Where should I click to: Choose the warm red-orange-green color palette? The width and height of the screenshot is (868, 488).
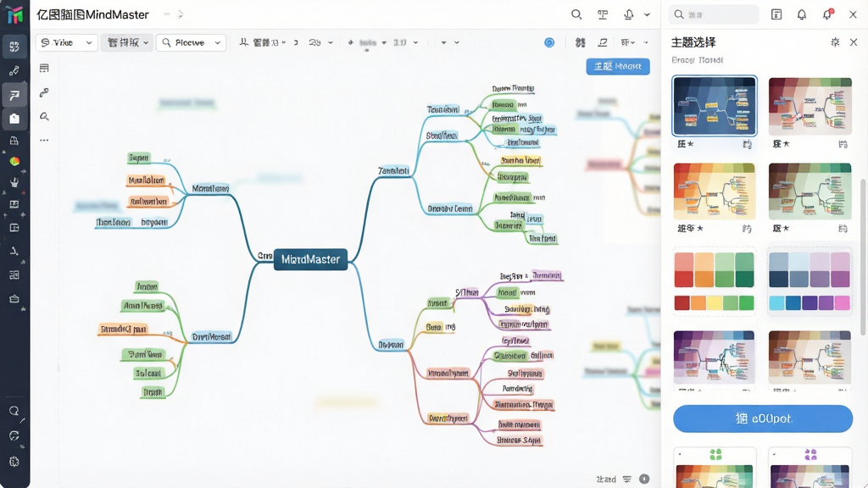(x=714, y=281)
